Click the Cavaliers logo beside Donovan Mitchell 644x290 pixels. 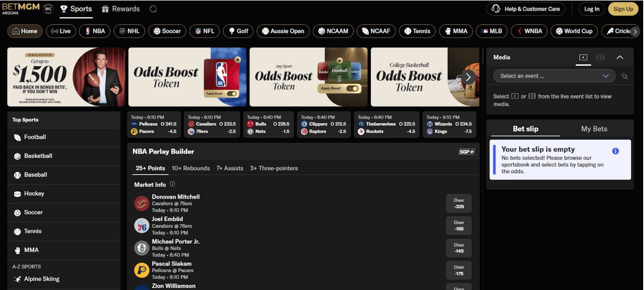pyautogui.click(x=142, y=203)
